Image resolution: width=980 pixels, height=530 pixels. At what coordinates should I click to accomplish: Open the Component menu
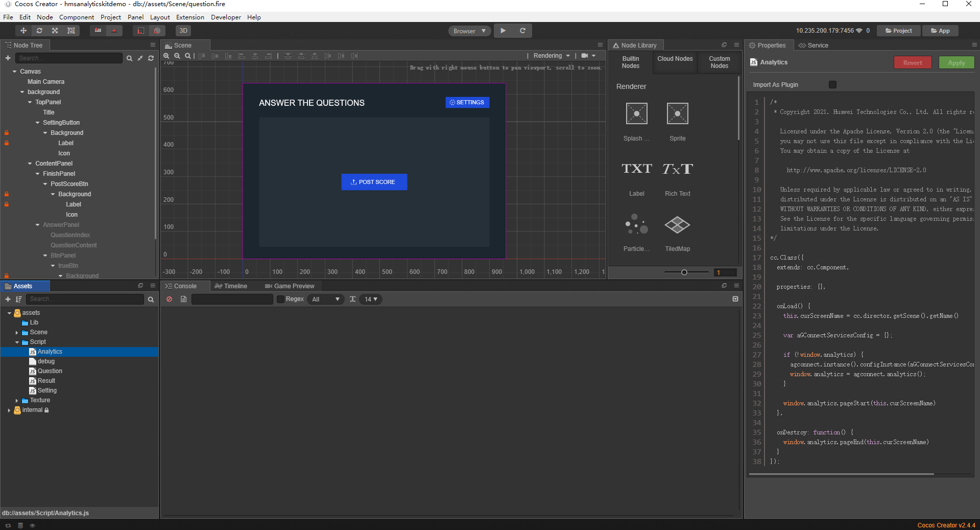77,17
